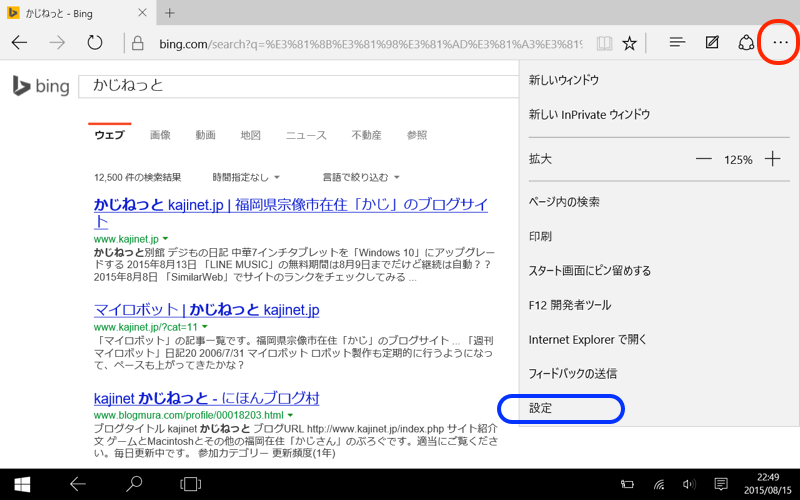800x500 pixels.
Task: Open the Hub lines icon
Action: 677,43
